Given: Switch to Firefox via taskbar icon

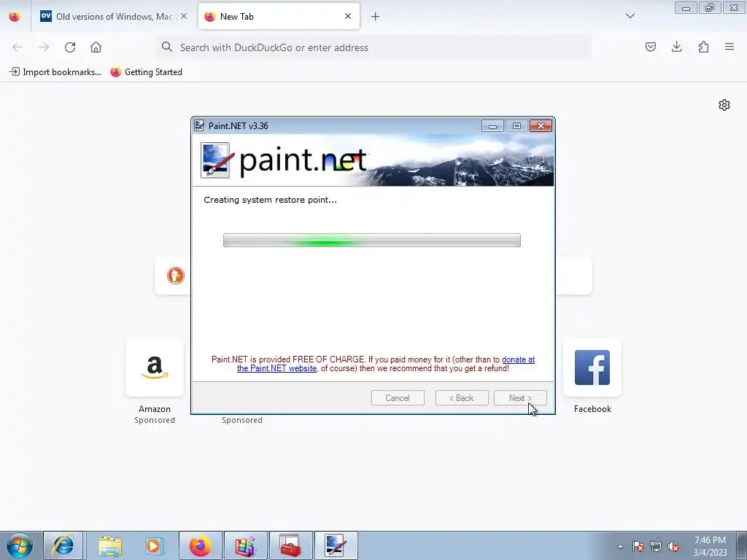Looking at the screenshot, I should pyautogui.click(x=200, y=545).
